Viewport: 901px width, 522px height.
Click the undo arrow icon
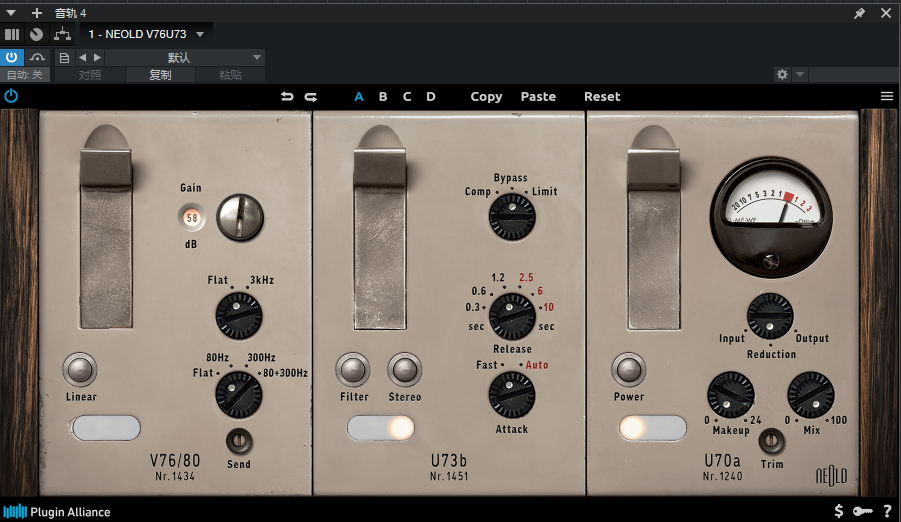click(x=287, y=97)
